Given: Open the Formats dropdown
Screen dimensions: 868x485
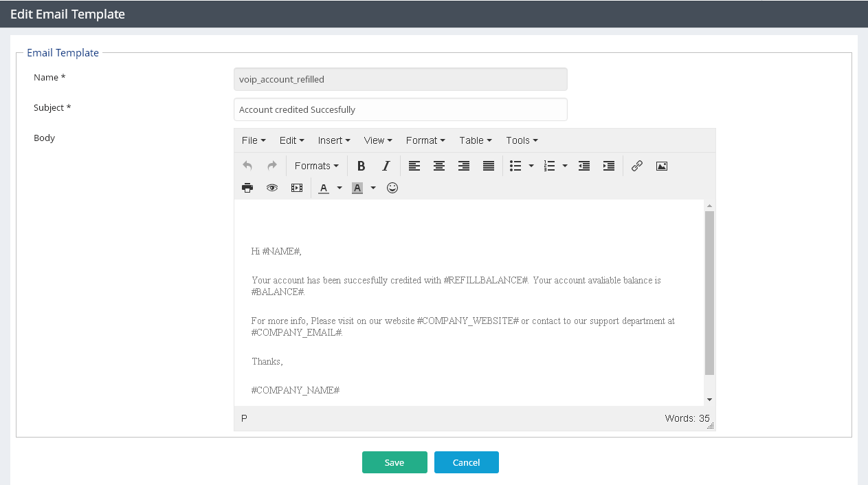Looking at the screenshot, I should click(x=317, y=166).
